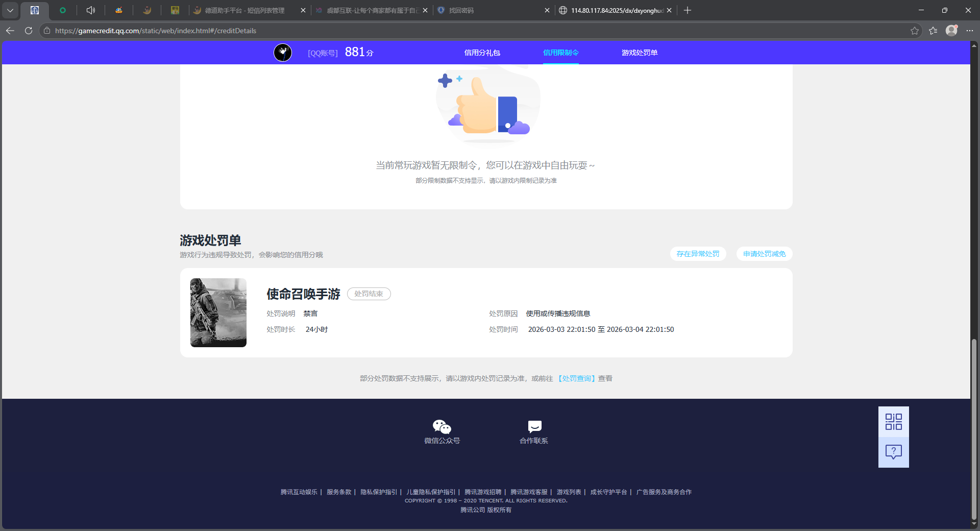Screen dimensions: 980x531
Task: Open the favorites list icon
Action: [933, 31]
